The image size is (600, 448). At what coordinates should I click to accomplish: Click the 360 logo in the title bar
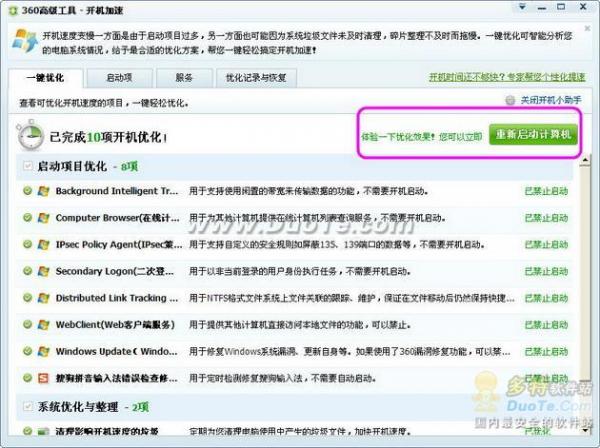click(13, 10)
